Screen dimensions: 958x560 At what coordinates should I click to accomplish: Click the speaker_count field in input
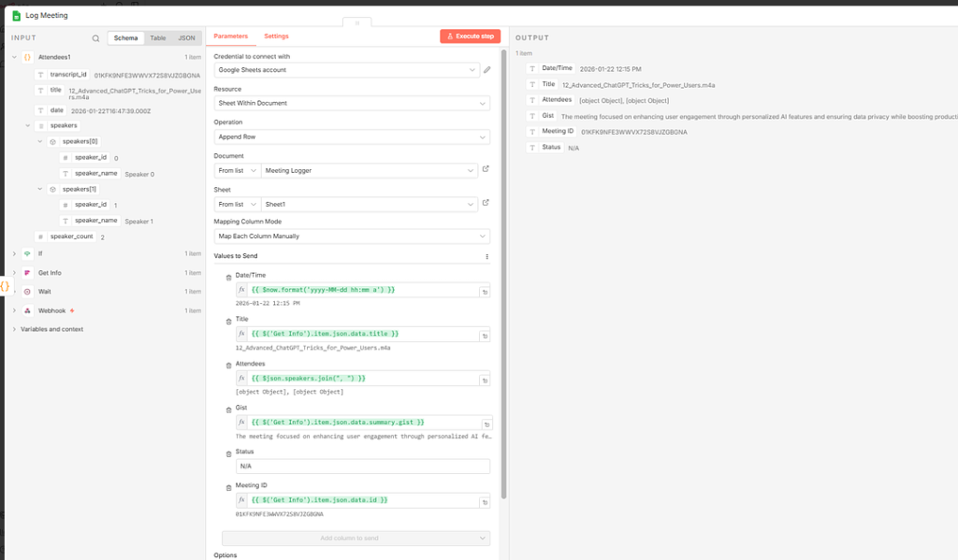(x=71, y=237)
